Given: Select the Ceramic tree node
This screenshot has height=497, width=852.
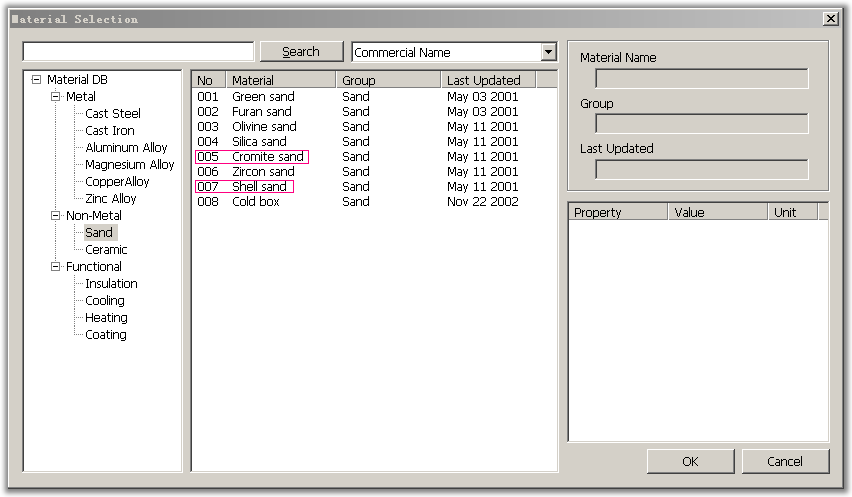Looking at the screenshot, I should click(x=106, y=249).
